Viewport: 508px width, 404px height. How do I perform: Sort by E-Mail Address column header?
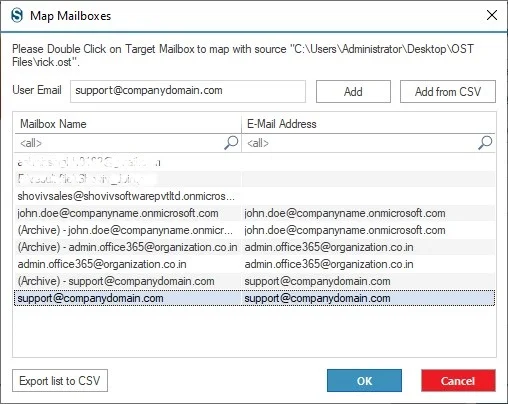[x=368, y=124]
